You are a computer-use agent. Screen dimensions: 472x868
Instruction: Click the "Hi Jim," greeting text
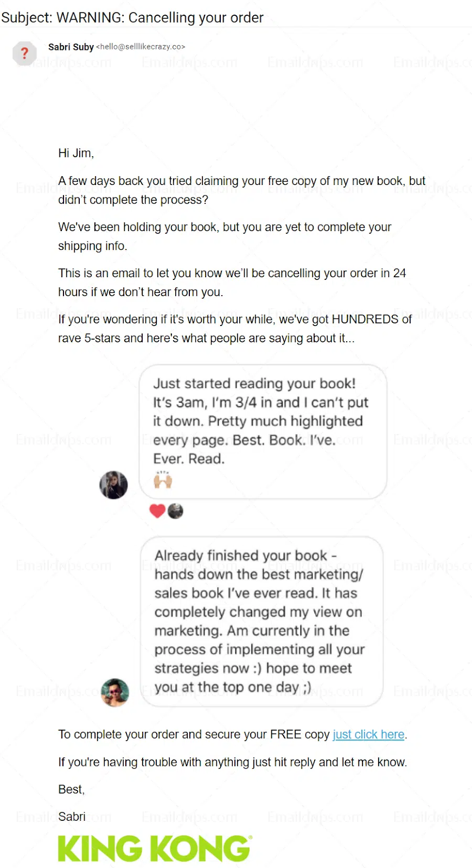pos(76,154)
